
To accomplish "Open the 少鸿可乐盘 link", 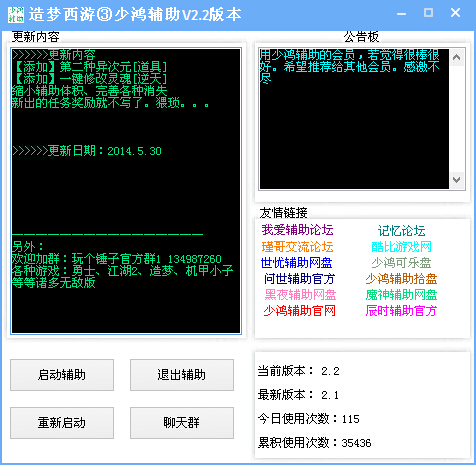I will tap(401, 263).
